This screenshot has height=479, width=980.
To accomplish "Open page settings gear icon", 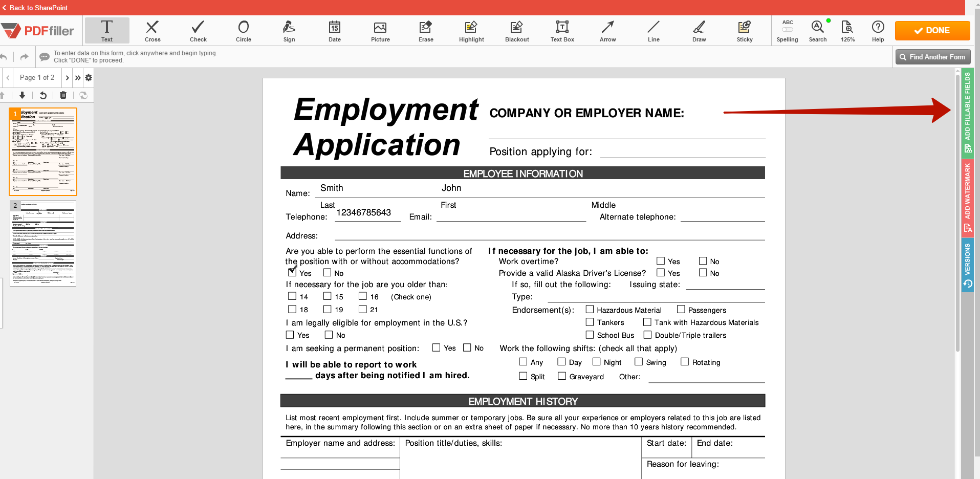I will tap(89, 78).
